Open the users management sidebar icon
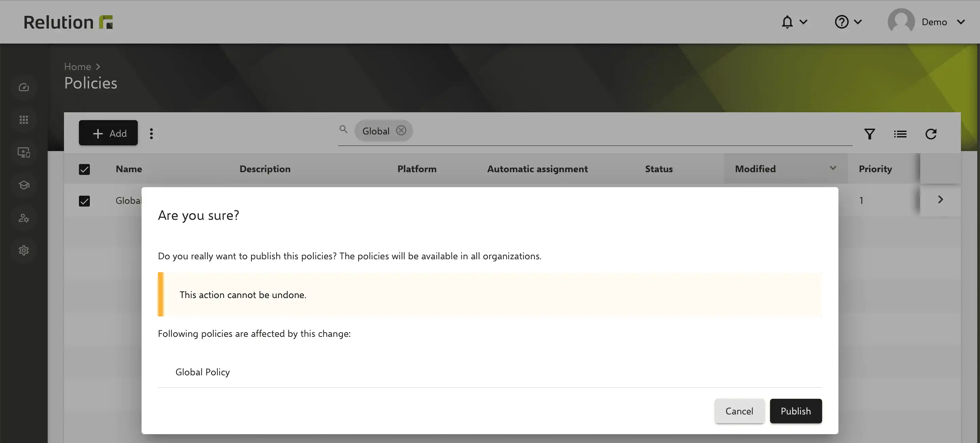 point(23,218)
